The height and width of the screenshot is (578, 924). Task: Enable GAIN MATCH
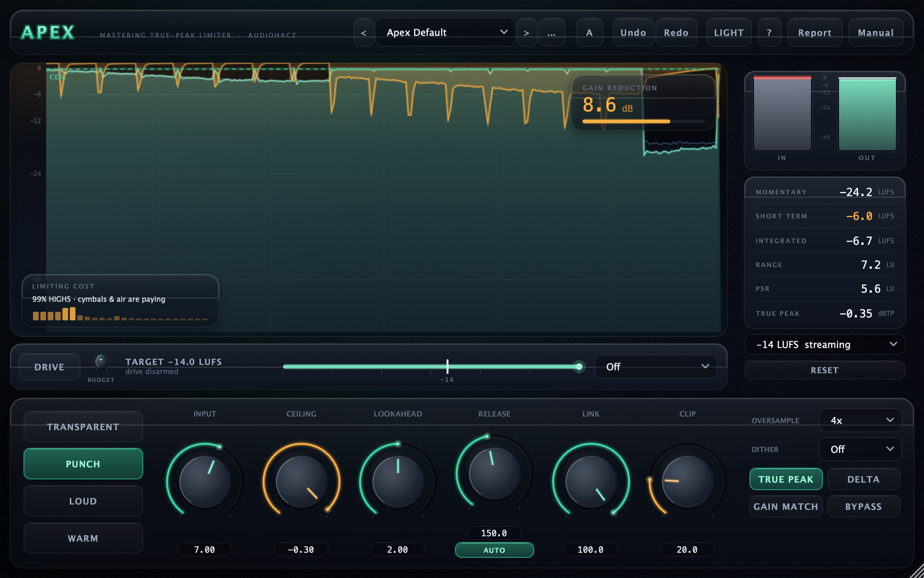[786, 507]
